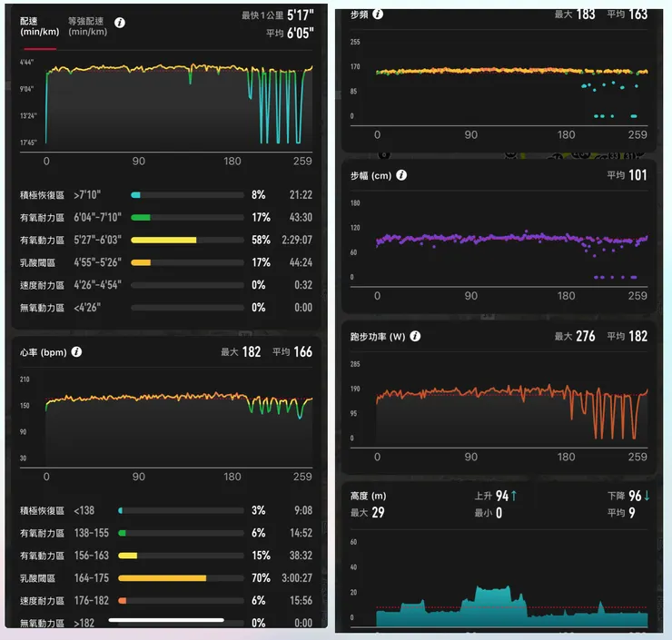Select pace zone row 無氧動力區 <4'26"
The height and width of the screenshot is (640, 672).
(x=166, y=307)
